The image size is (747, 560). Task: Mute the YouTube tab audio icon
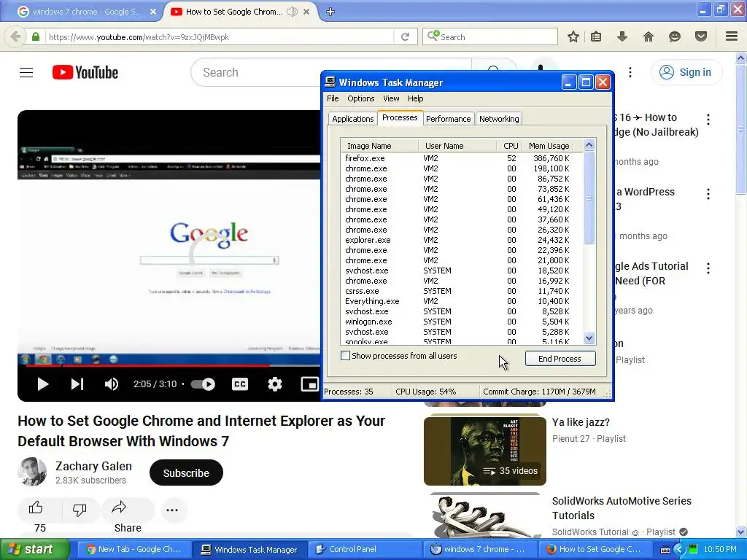[x=292, y=12]
